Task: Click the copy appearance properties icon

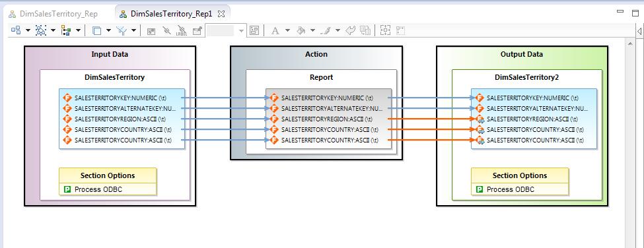Action: (x=365, y=31)
